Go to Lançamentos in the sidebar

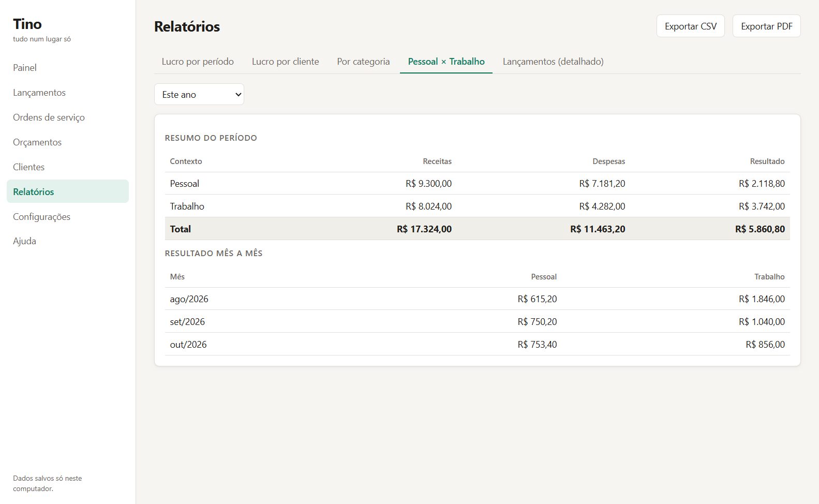[x=67, y=93]
